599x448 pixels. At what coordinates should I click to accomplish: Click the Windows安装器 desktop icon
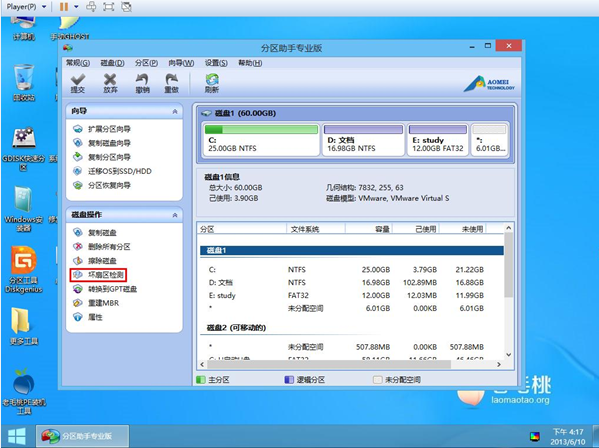[23, 209]
